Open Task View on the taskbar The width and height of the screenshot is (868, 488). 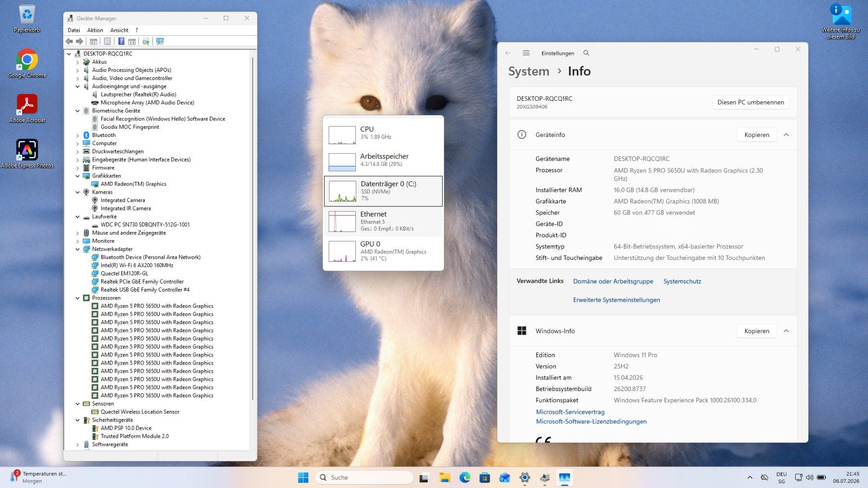tap(424, 478)
